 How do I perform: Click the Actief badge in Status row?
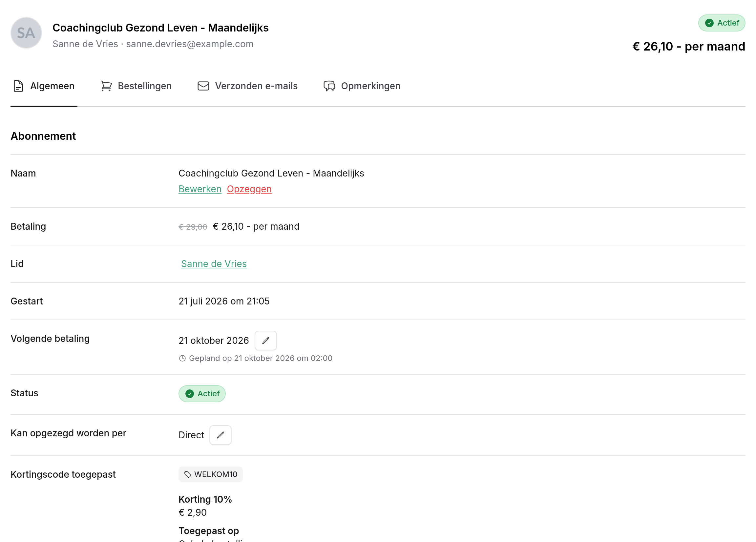coord(202,394)
